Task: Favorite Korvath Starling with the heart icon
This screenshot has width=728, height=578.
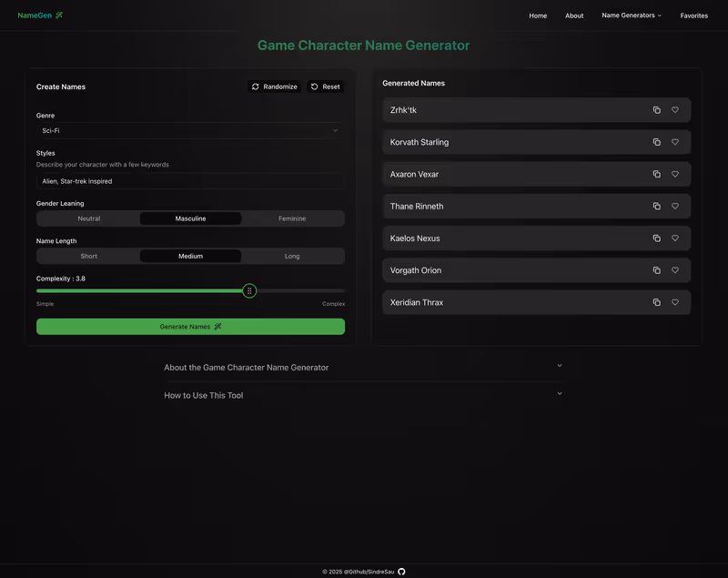Action: pyautogui.click(x=675, y=142)
